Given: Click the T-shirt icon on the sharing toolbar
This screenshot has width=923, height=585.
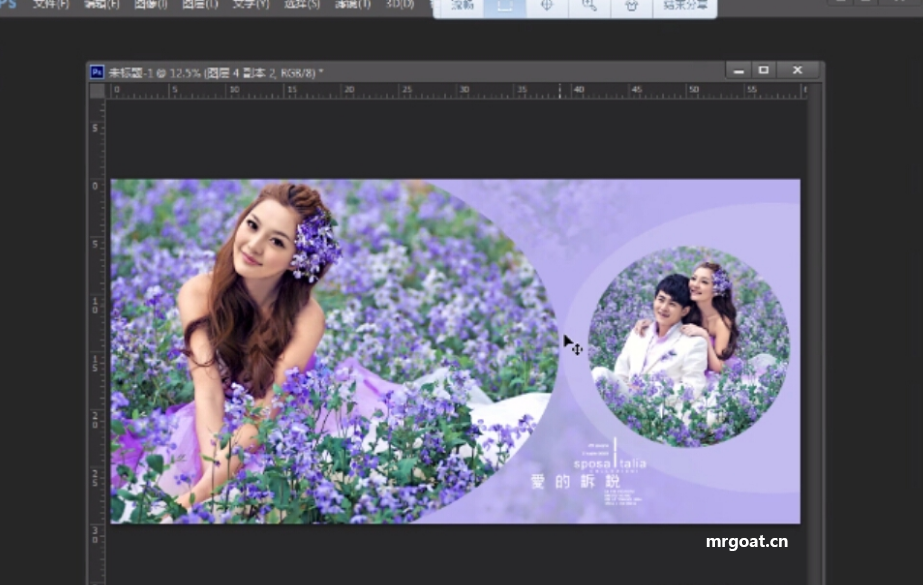Looking at the screenshot, I should click(x=631, y=5).
